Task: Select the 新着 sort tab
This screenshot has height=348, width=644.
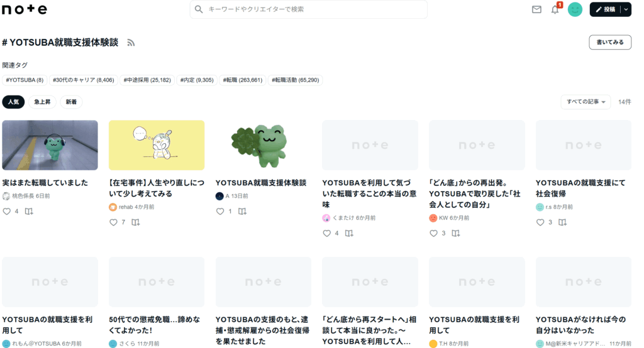Action: coord(71,102)
